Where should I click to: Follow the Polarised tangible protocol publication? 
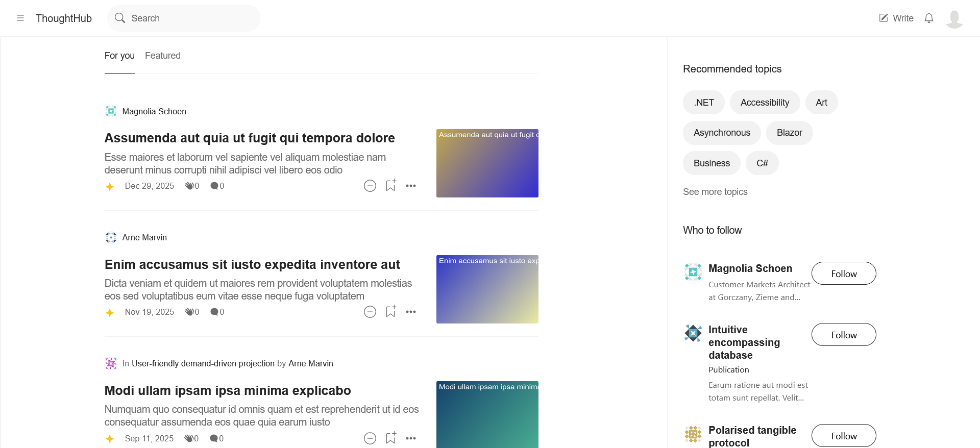(843, 436)
